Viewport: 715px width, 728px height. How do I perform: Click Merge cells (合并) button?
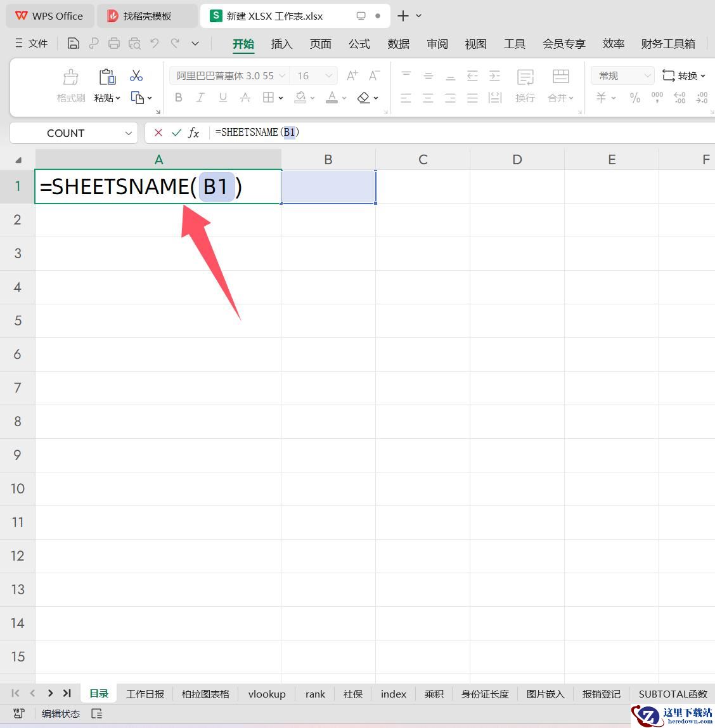[x=560, y=86]
